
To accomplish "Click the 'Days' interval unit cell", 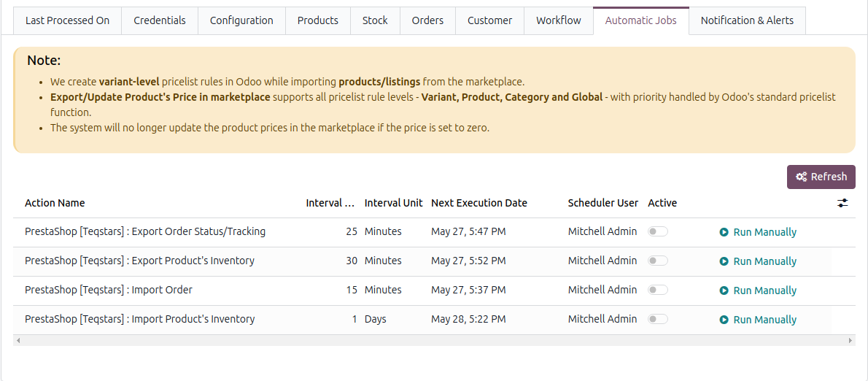I will click(x=376, y=319).
